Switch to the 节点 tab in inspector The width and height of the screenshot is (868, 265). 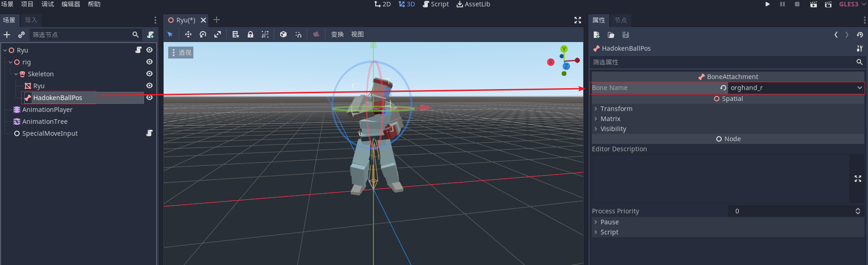[621, 20]
